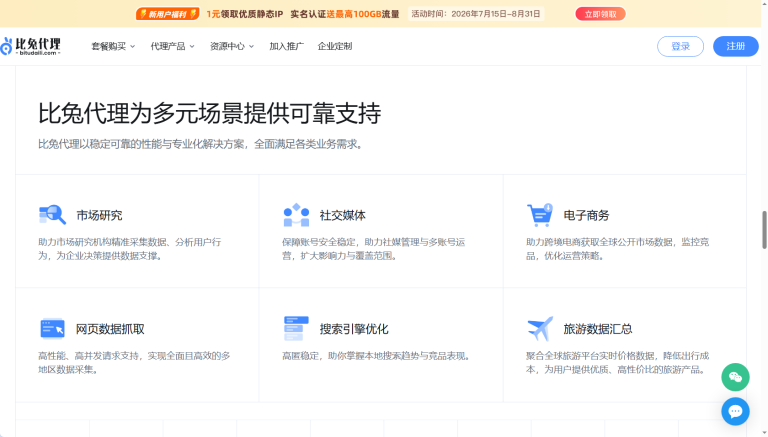Click the 登录 button

pos(680,46)
